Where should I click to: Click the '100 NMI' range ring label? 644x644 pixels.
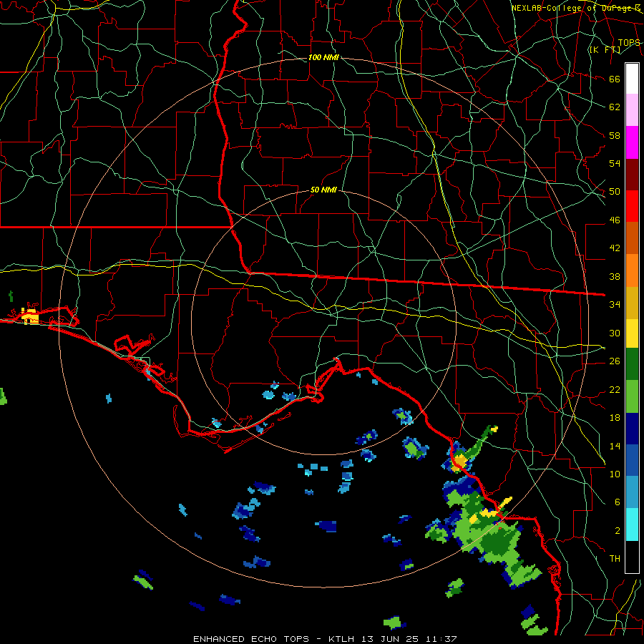point(323,57)
